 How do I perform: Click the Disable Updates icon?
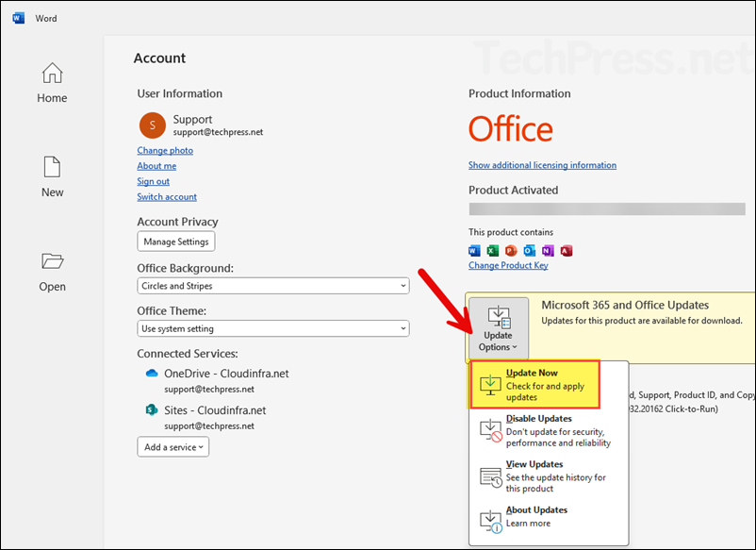click(491, 430)
